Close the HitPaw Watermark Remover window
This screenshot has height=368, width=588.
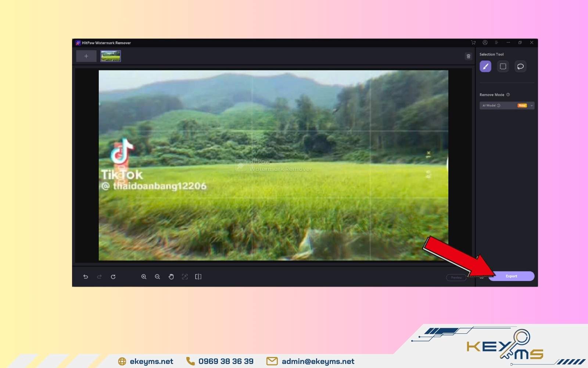(531, 43)
